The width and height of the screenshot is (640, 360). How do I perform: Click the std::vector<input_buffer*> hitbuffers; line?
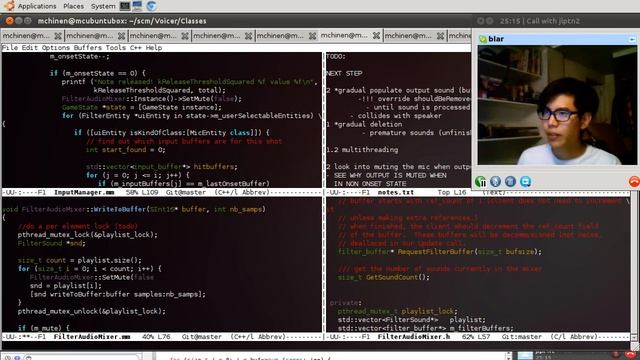click(x=162, y=167)
